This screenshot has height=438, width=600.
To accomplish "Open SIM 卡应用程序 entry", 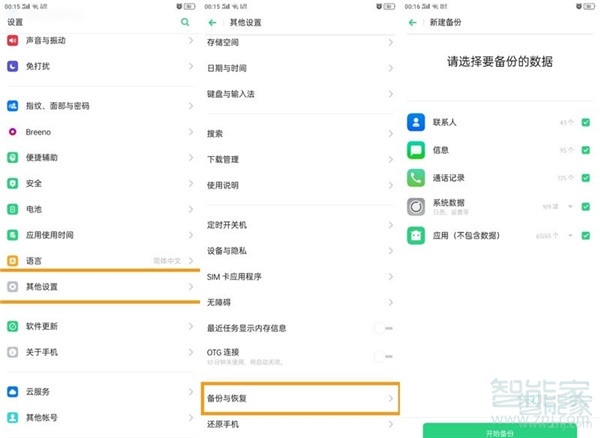I will point(300,277).
